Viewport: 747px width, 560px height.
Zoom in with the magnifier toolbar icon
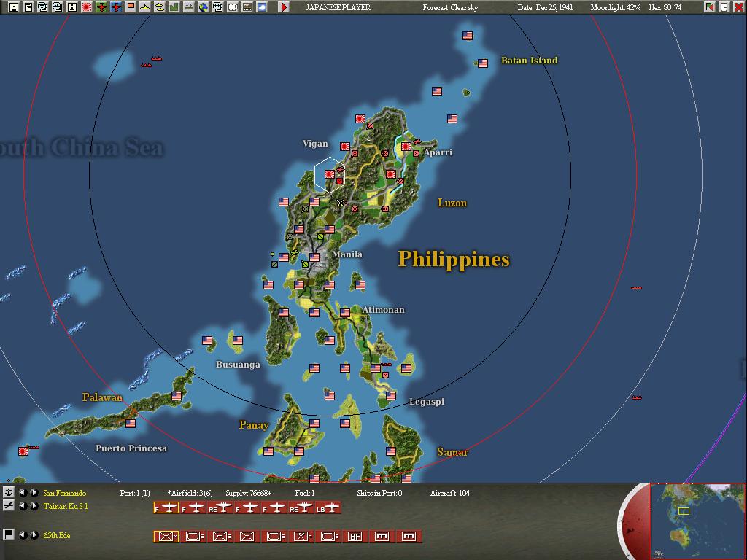click(42, 7)
